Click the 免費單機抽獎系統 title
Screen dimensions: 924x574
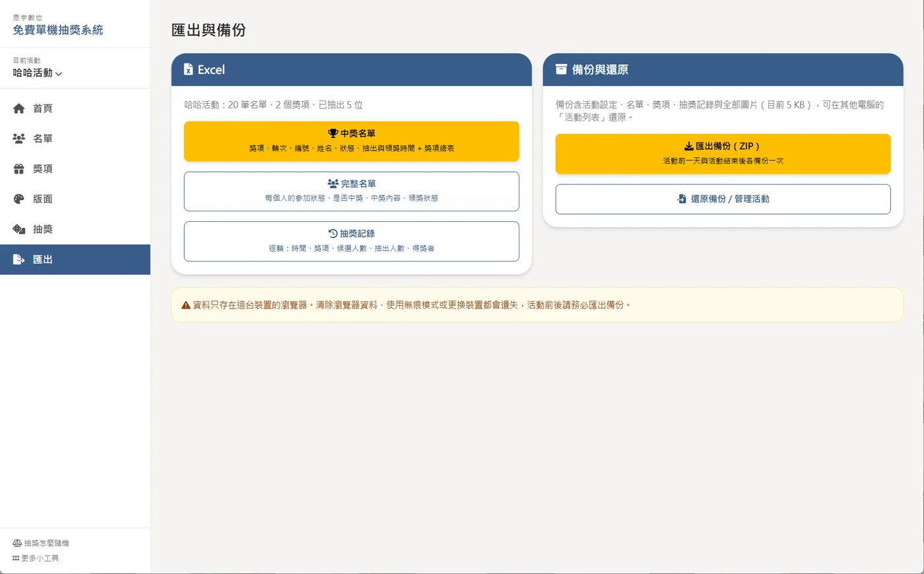coord(58,30)
